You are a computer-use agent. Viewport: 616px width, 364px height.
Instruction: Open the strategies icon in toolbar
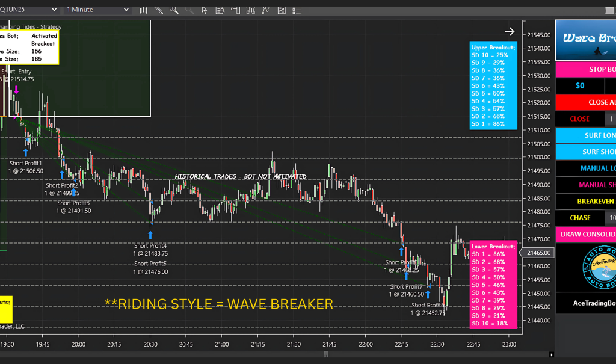coord(266,10)
